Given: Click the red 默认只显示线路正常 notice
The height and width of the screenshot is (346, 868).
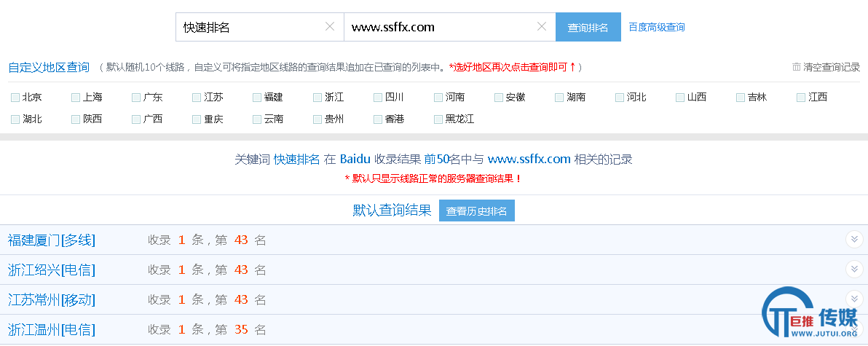Looking at the screenshot, I should pyautogui.click(x=433, y=178).
